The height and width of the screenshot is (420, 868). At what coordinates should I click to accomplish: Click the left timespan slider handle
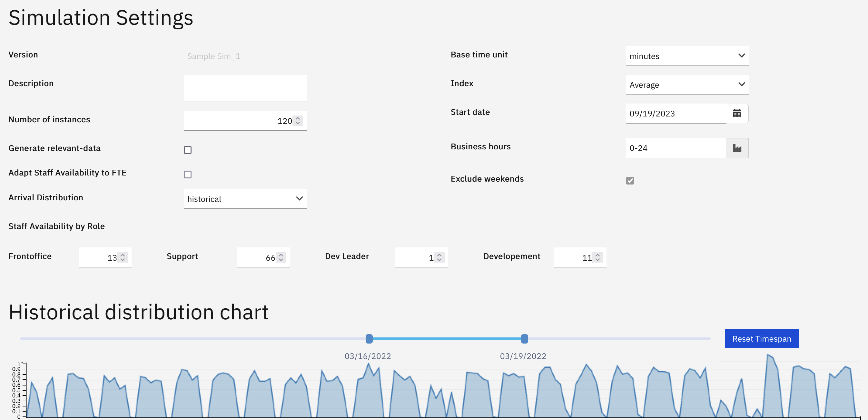pyautogui.click(x=369, y=339)
